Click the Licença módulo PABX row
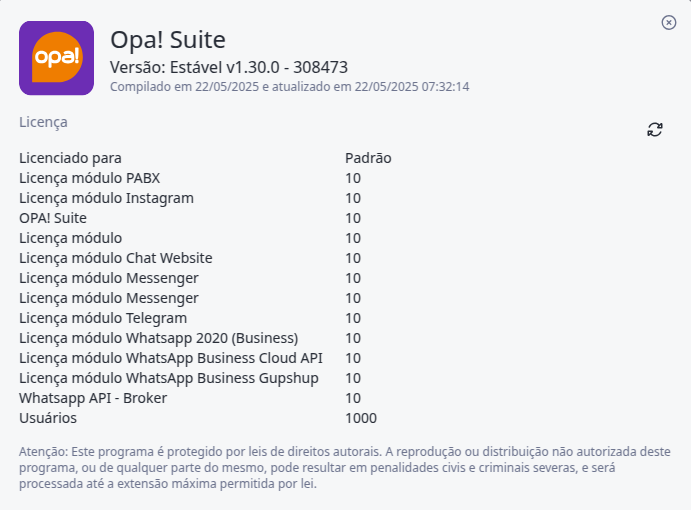Viewport: 691px width, 510px height. coord(190,178)
